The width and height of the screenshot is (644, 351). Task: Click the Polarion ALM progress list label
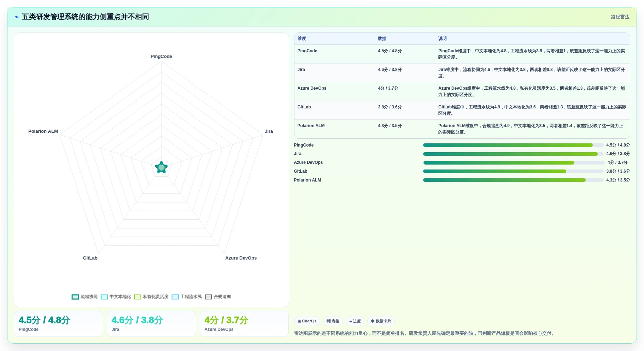[x=308, y=180]
